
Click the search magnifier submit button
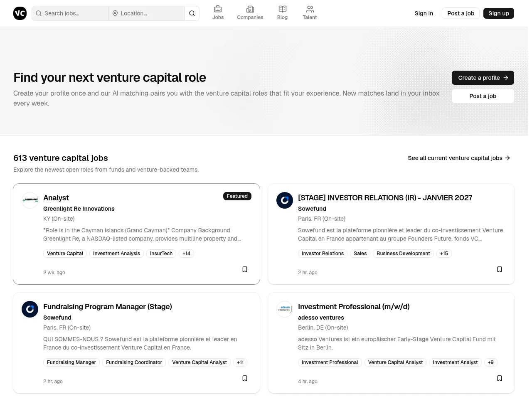point(192,13)
